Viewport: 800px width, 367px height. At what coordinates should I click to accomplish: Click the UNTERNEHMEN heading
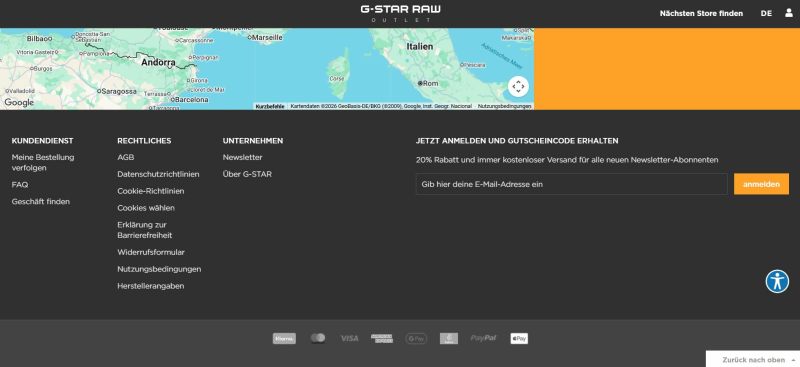click(x=253, y=141)
